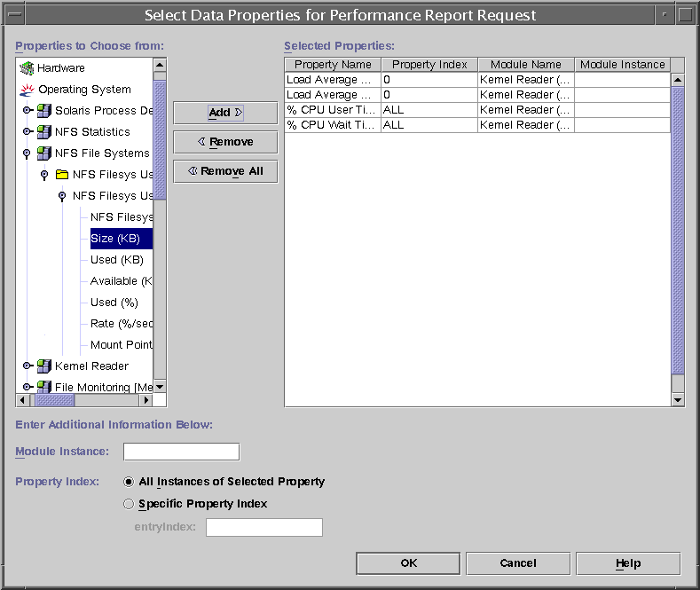Select the NFS Statistics tree label
700x590 pixels.
[x=92, y=132]
